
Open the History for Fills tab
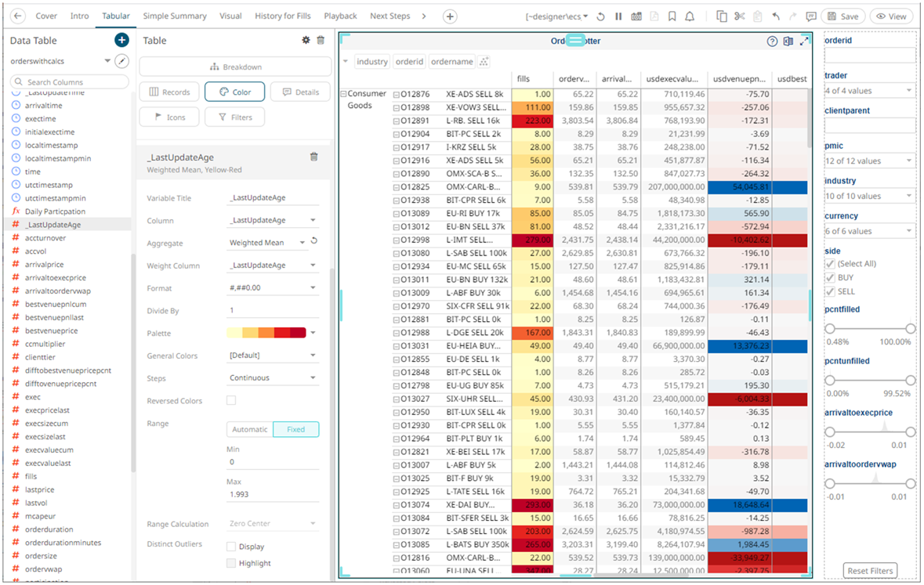(x=284, y=16)
